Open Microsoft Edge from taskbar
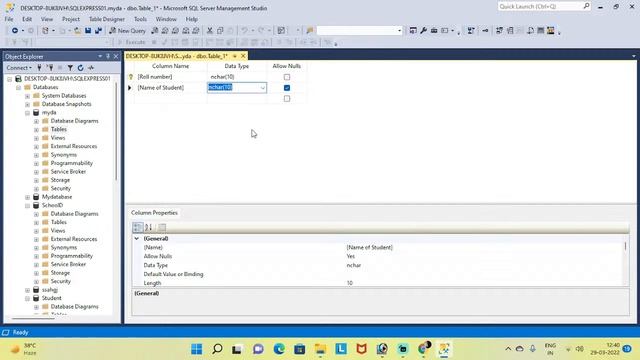The image size is (640, 360). [279, 349]
